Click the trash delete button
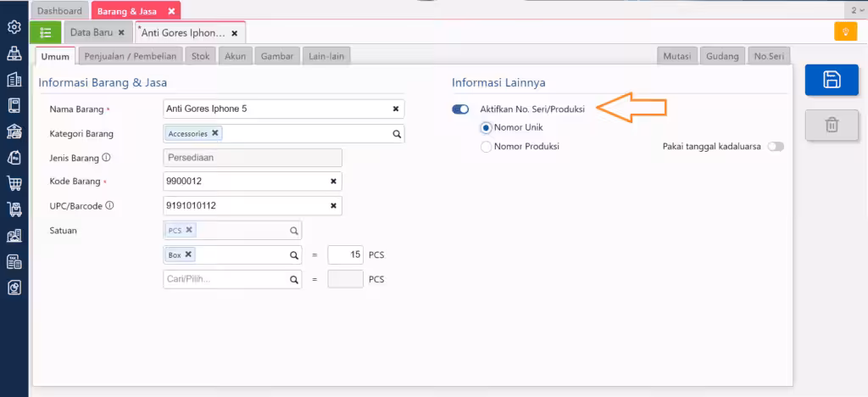Screen dimensions: 868x397 [832, 125]
